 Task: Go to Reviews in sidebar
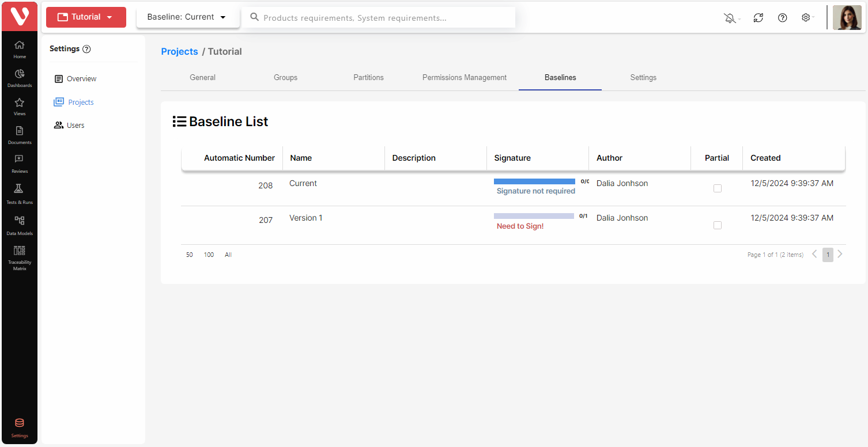coord(20,160)
